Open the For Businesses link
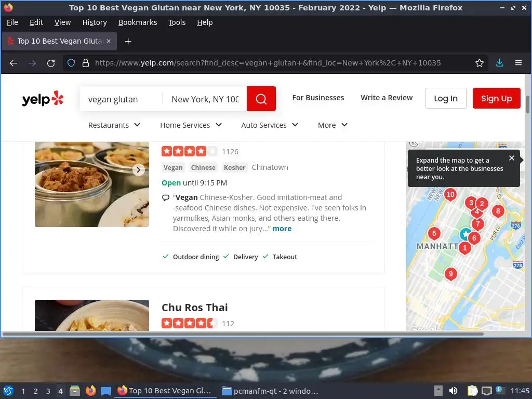532x399 pixels. 318,98
